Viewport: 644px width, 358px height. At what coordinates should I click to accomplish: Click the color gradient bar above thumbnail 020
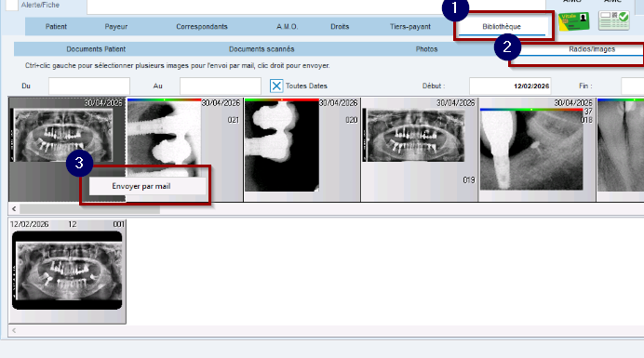click(x=282, y=99)
